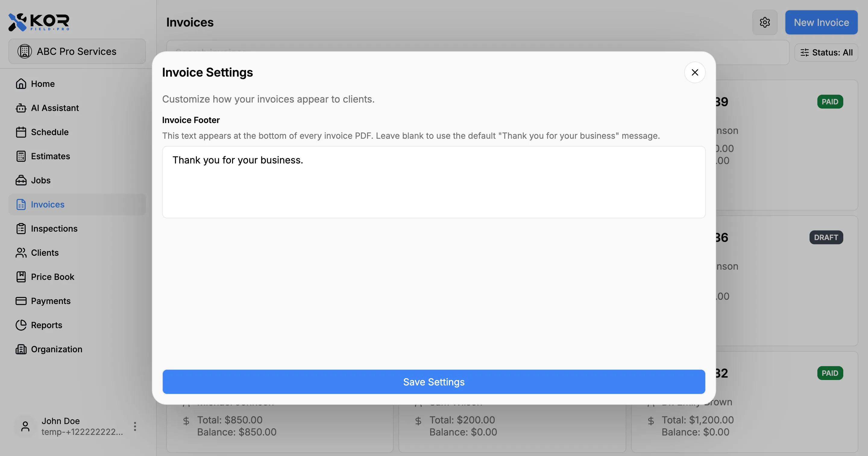Open the Payments card icon
The height and width of the screenshot is (456, 868).
(21, 301)
